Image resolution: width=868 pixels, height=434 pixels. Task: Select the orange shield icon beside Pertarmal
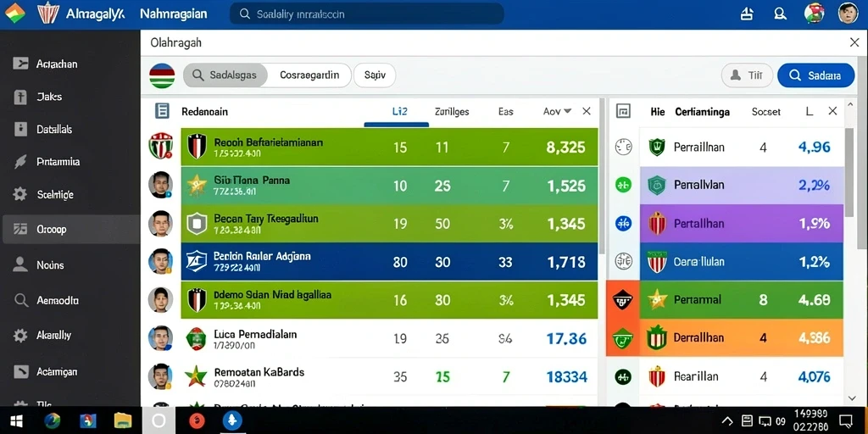click(x=623, y=299)
